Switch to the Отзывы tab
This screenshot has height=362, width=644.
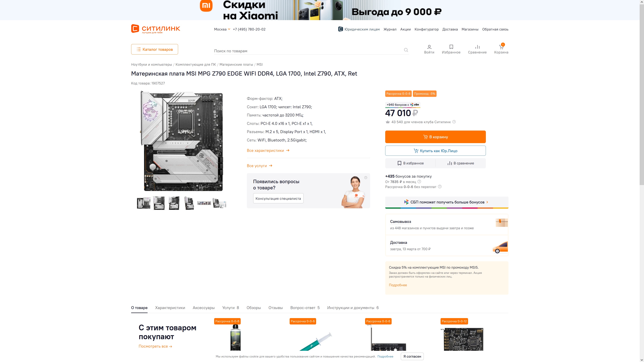point(276,308)
